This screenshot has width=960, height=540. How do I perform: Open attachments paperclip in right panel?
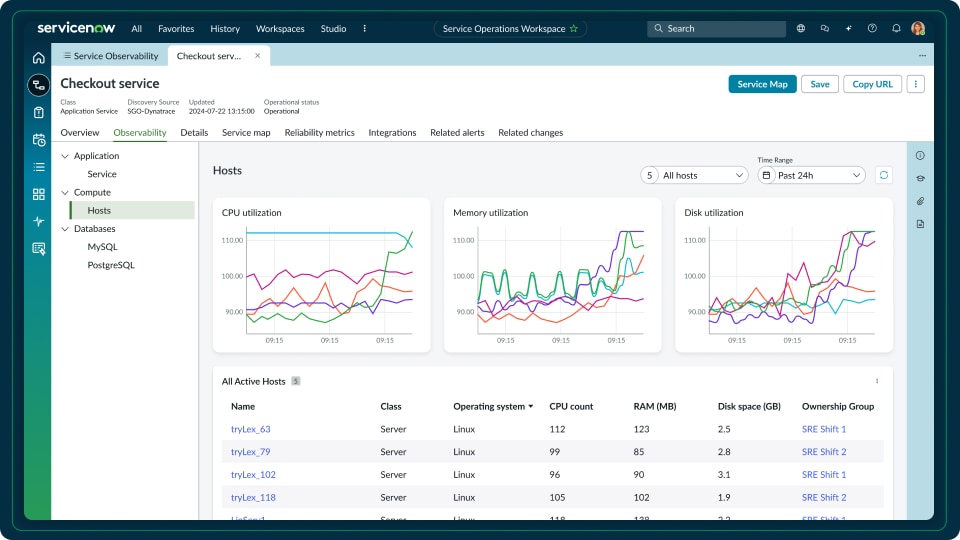(x=920, y=202)
